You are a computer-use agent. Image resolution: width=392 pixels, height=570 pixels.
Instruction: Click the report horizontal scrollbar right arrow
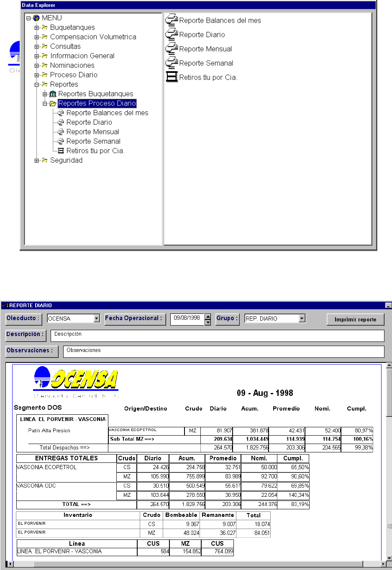click(x=382, y=564)
